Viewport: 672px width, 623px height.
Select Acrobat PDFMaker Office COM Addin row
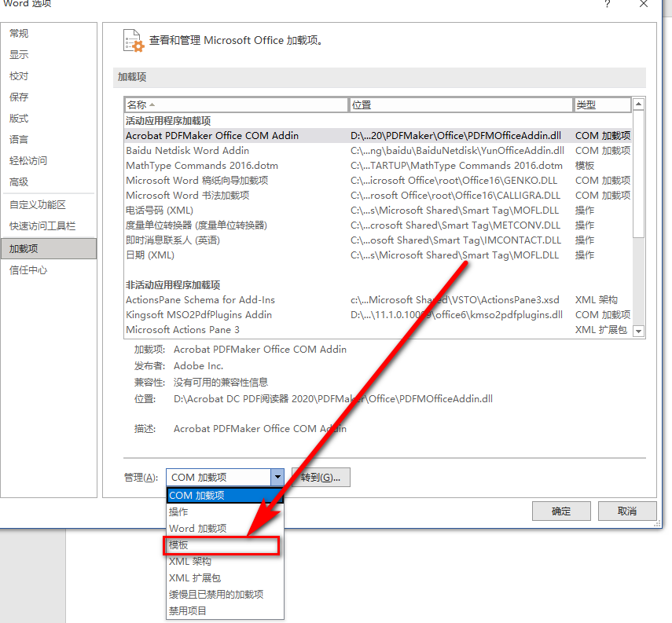click(378, 135)
